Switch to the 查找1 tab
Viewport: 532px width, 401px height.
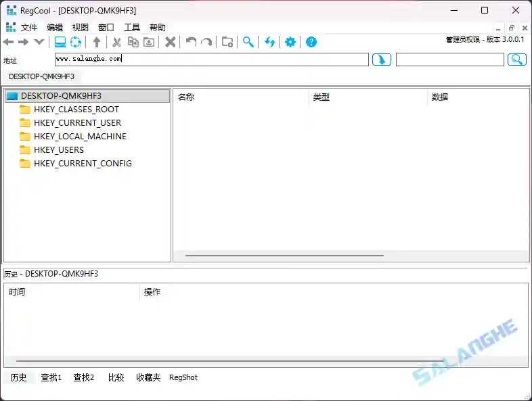(x=51, y=377)
